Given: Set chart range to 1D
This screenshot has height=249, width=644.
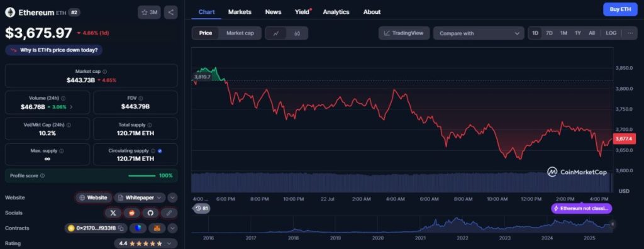Looking at the screenshot, I should [x=535, y=33].
